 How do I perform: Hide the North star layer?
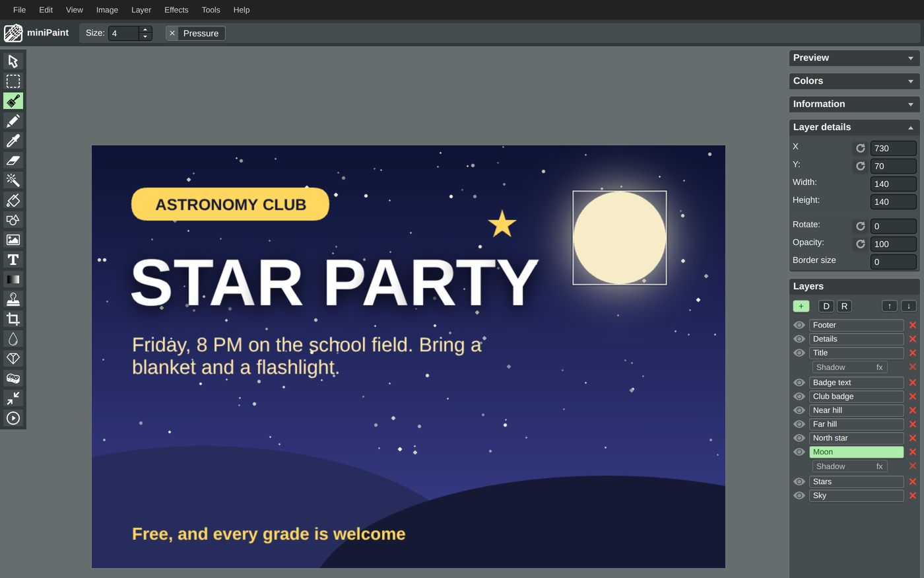799,438
